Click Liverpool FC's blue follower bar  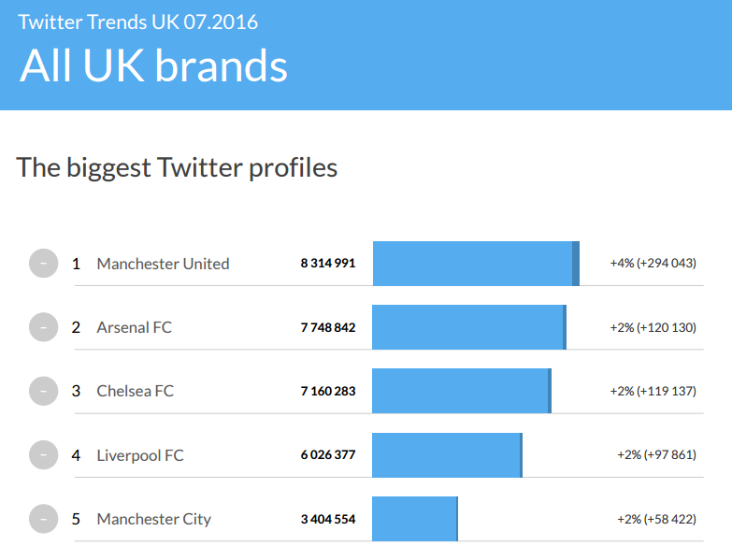446,455
